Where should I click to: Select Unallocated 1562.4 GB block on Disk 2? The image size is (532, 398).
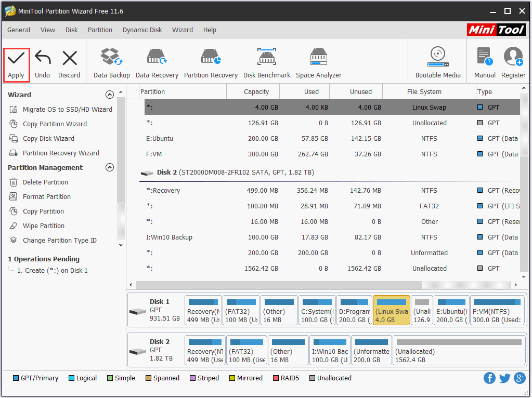(459, 350)
